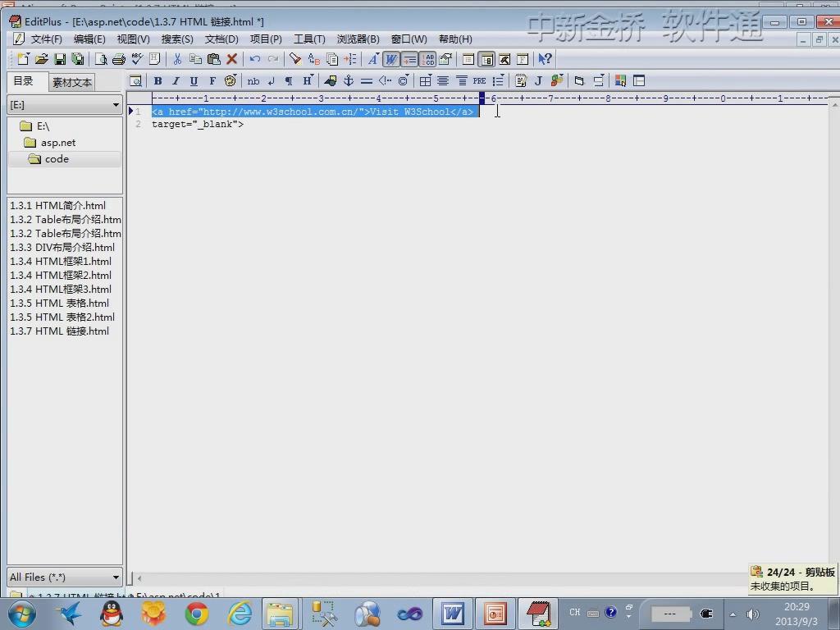Viewport: 840px width, 630px height.
Task: Open file 1.3.3 DIV布局介绍.html
Action: tap(62, 248)
